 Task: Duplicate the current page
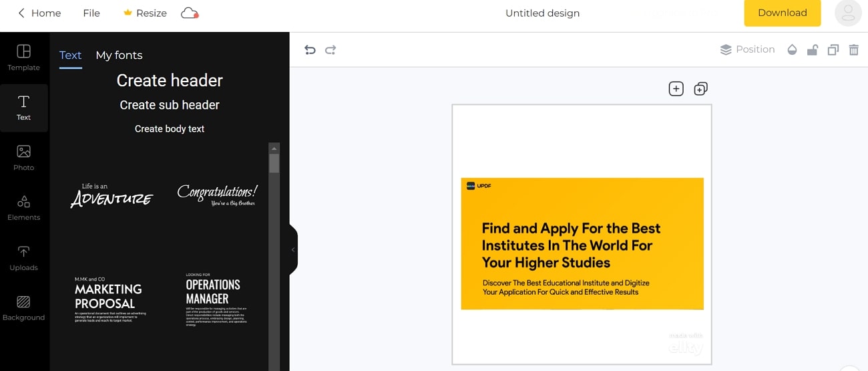click(700, 88)
